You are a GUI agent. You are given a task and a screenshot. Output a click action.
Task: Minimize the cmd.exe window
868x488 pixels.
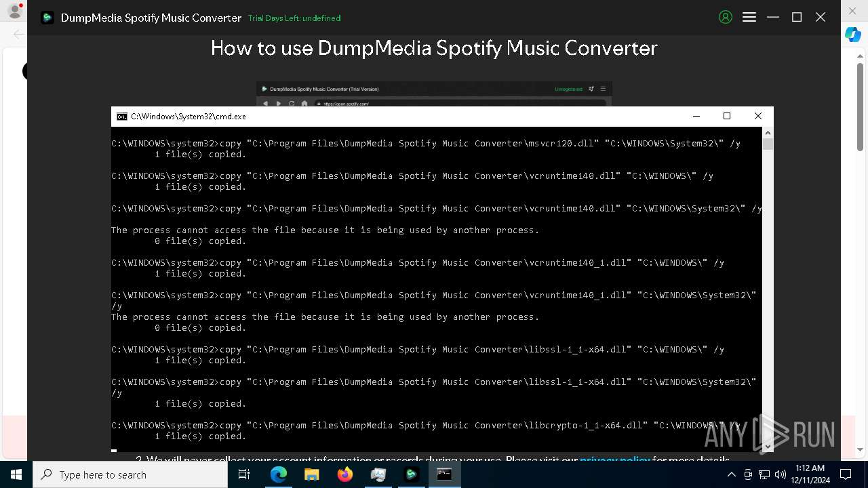click(696, 117)
